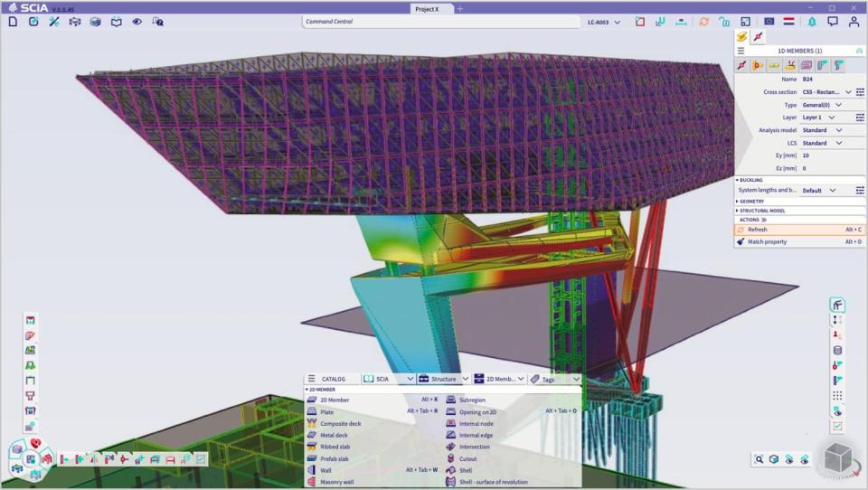This screenshot has height=490, width=868.
Task: Select the Netherlands flag language icon
Action: 788,22
